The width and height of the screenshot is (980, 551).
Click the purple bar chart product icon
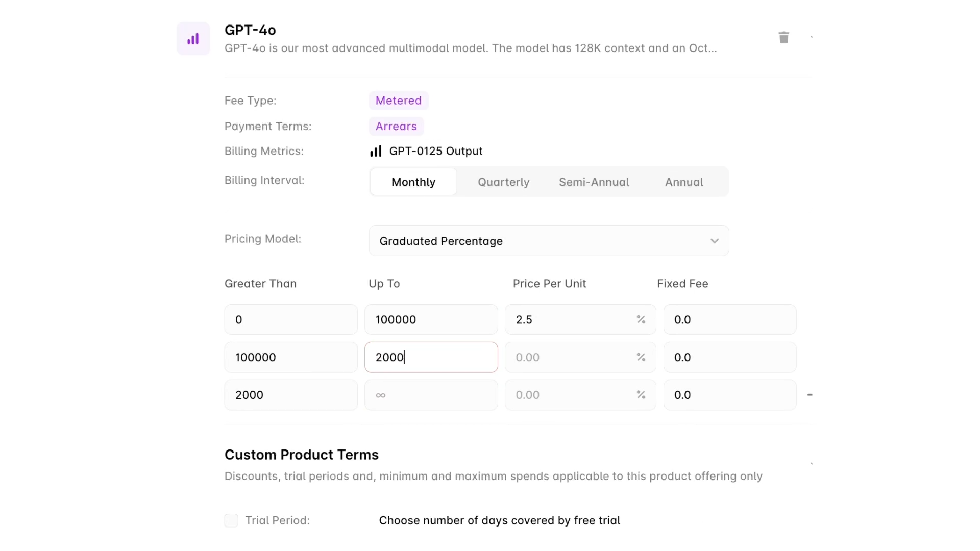[193, 38]
